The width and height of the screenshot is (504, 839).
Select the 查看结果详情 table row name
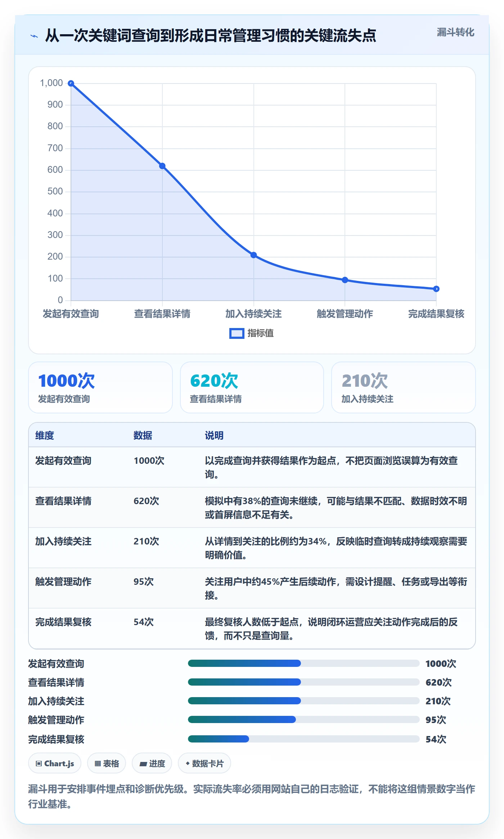(x=63, y=501)
